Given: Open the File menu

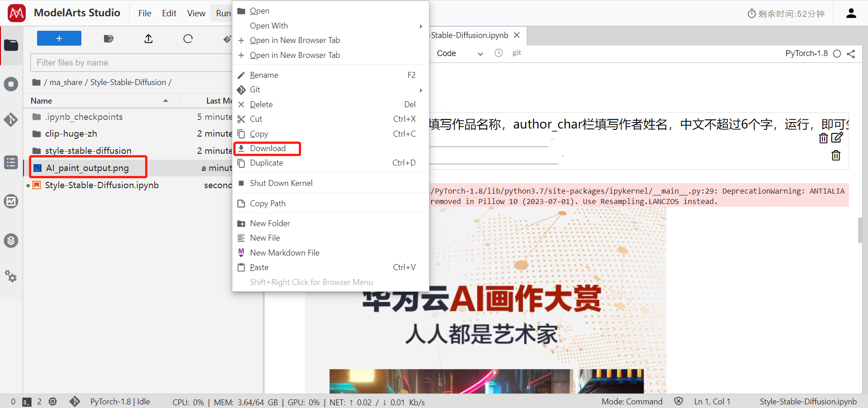Looking at the screenshot, I should [x=145, y=13].
